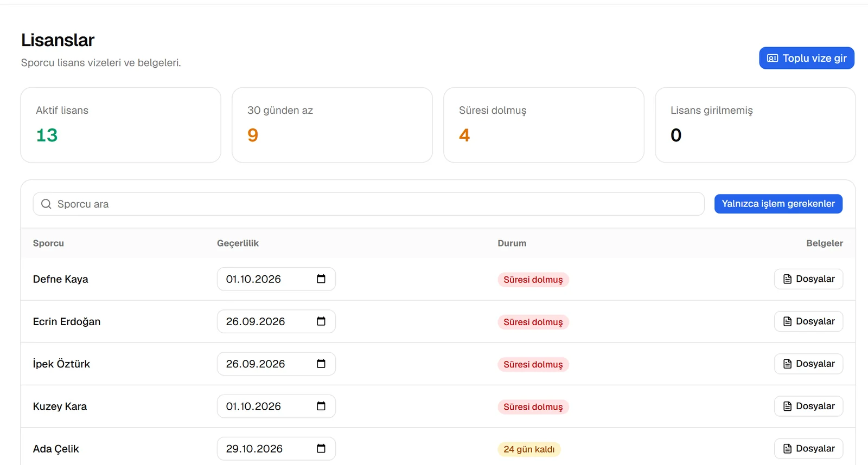The image size is (868, 465).
Task: Click the Sporcu column header
Action: point(48,243)
